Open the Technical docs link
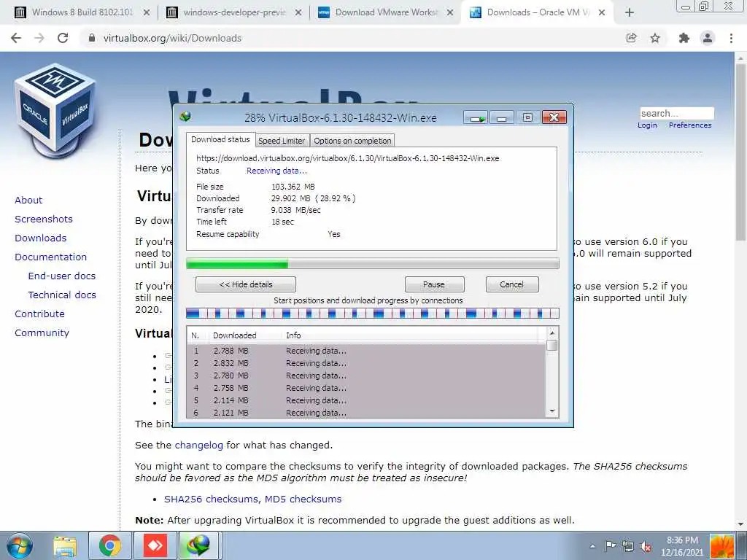 pos(62,295)
